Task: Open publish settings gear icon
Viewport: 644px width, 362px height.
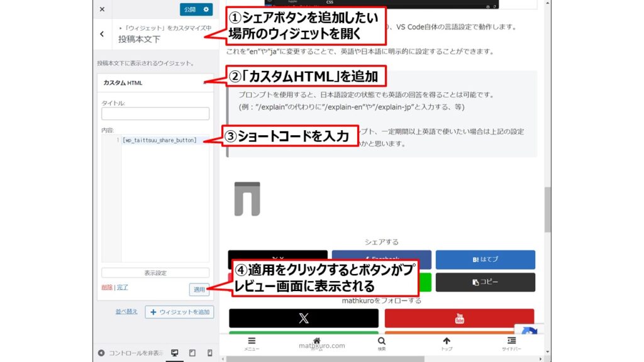Action: click(206, 9)
